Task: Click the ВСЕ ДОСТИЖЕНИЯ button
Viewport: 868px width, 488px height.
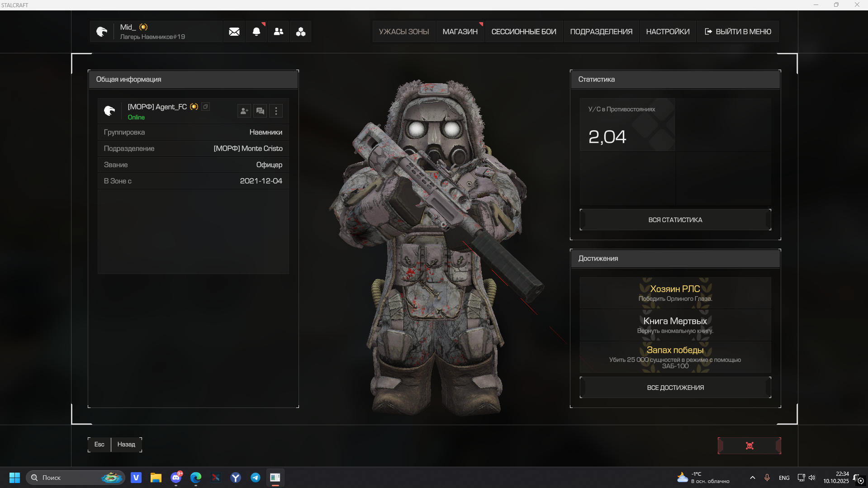Action: (675, 388)
